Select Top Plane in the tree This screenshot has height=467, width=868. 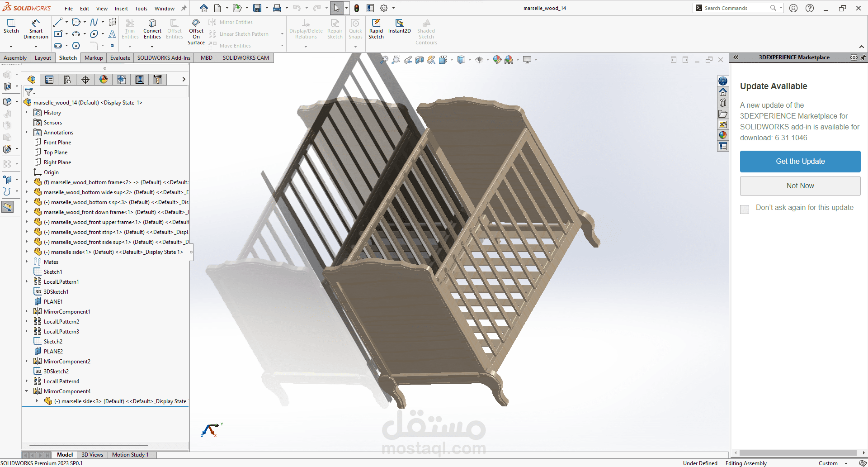point(56,152)
